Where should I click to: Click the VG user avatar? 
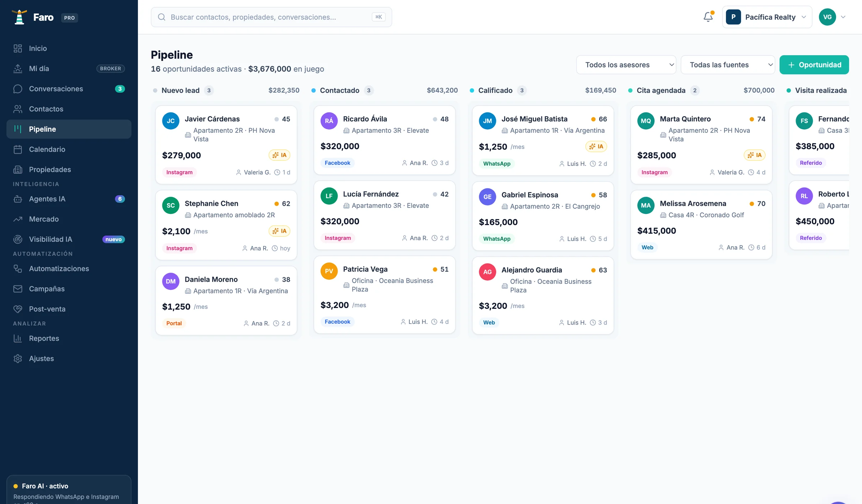click(828, 17)
